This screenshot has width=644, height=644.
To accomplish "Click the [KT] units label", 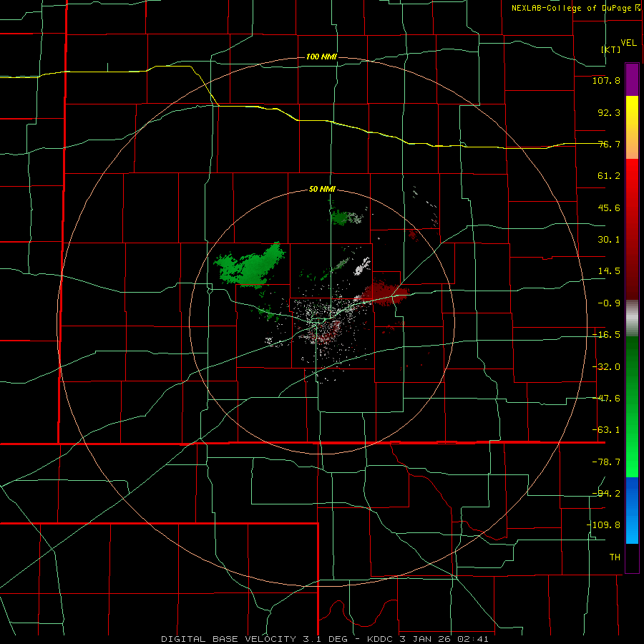I will point(611,49).
